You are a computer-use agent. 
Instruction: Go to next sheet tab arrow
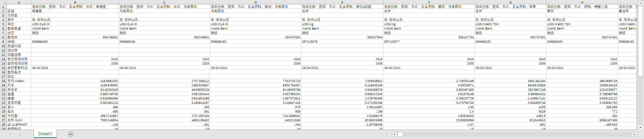point(19,134)
